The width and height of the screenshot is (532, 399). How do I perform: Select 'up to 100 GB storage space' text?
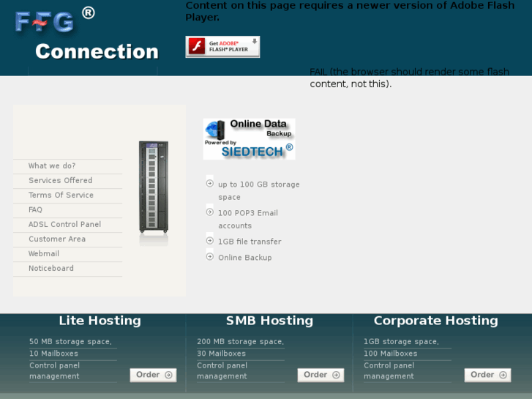point(259,190)
